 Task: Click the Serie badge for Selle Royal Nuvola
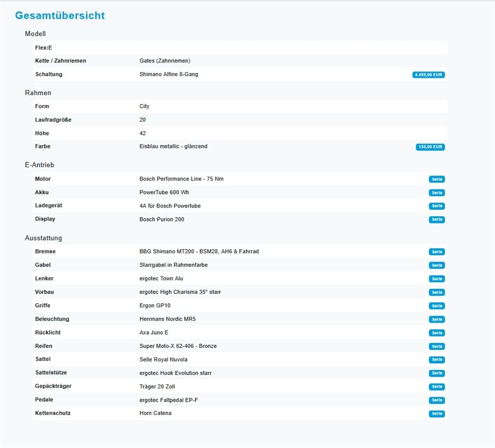[437, 360]
